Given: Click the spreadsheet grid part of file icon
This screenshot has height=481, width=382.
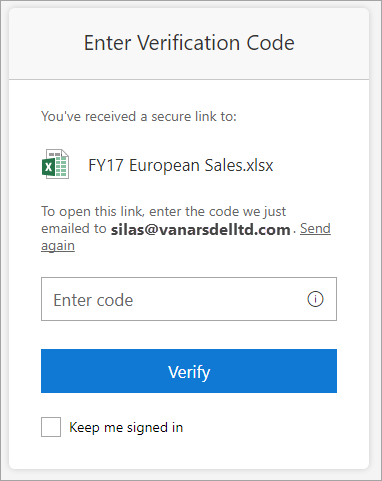Looking at the screenshot, I should tap(61, 165).
